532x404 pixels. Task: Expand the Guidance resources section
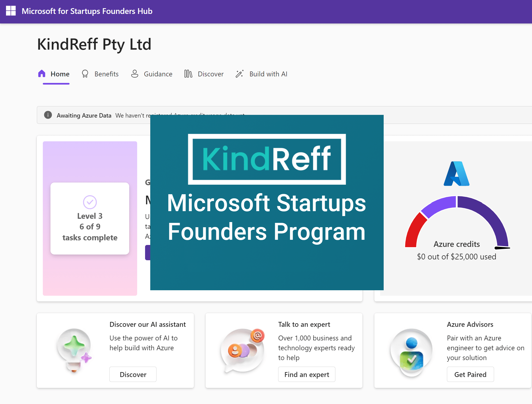click(x=157, y=74)
